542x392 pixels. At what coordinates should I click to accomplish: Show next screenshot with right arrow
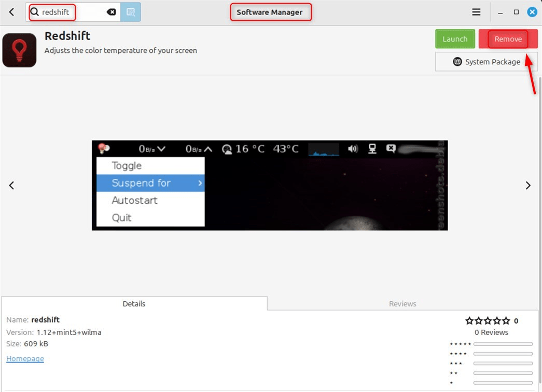tap(528, 186)
